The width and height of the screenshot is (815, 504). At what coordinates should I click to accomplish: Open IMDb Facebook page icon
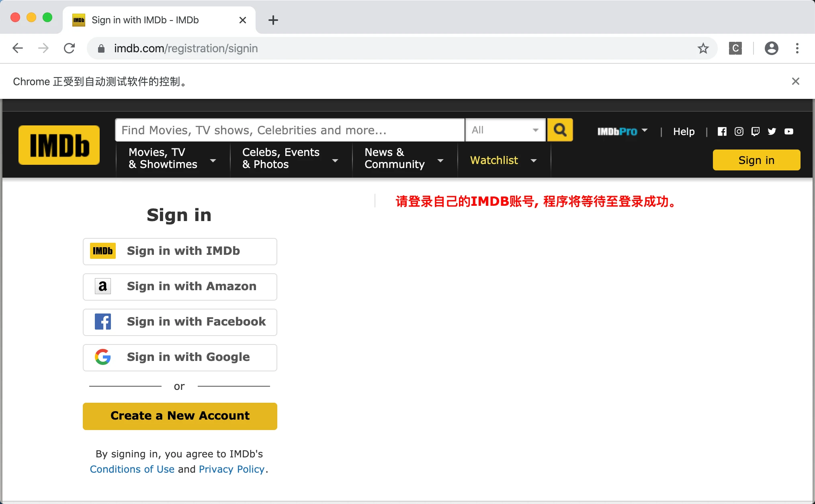coord(722,131)
